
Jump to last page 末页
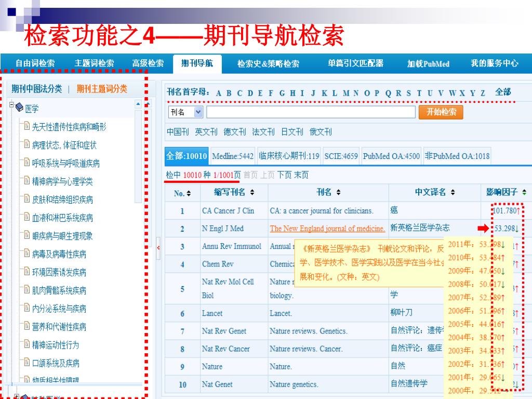click(x=301, y=175)
